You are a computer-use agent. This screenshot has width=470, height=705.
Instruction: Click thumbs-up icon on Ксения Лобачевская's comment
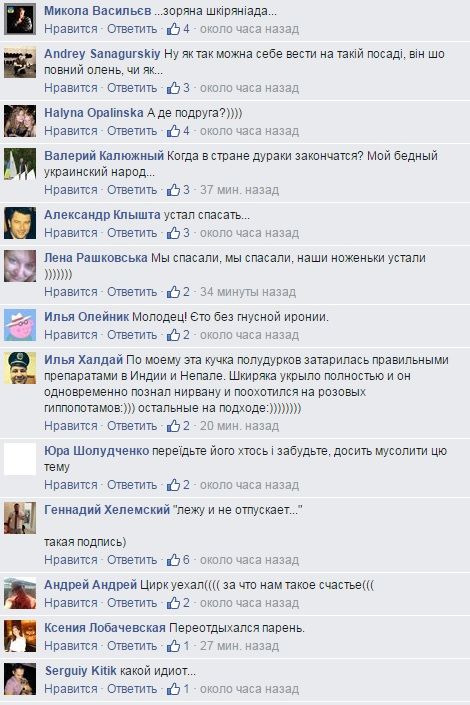(x=173, y=646)
